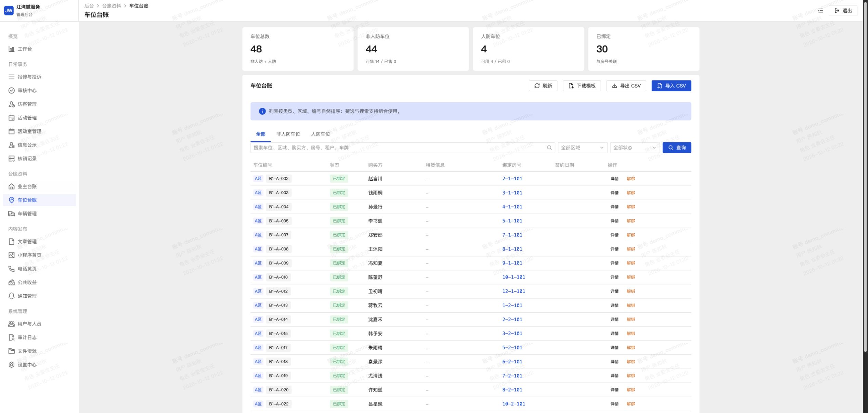Click the 刷新 button
The height and width of the screenshot is (413, 868).
click(x=543, y=86)
